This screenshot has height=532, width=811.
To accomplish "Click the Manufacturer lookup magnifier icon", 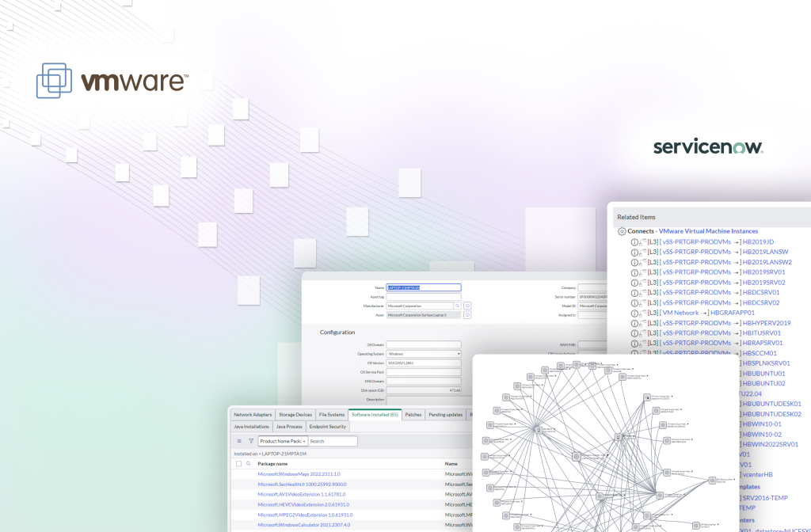I will pos(457,305).
